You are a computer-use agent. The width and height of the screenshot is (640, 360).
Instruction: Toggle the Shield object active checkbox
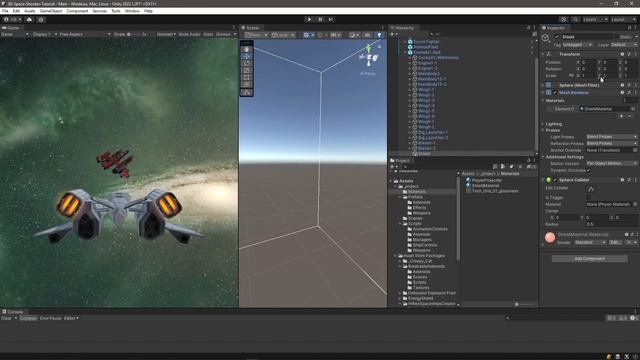[x=557, y=37]
